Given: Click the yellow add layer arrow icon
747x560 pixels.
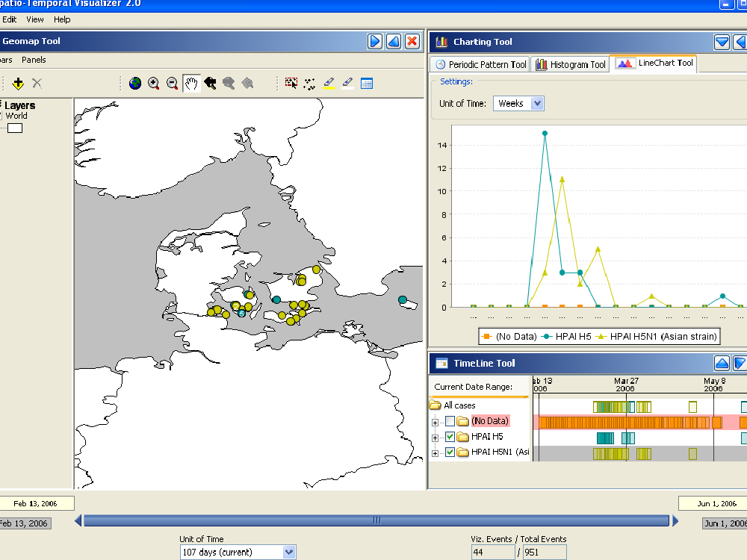Looking at the screenshot, I should coord(18,84).
